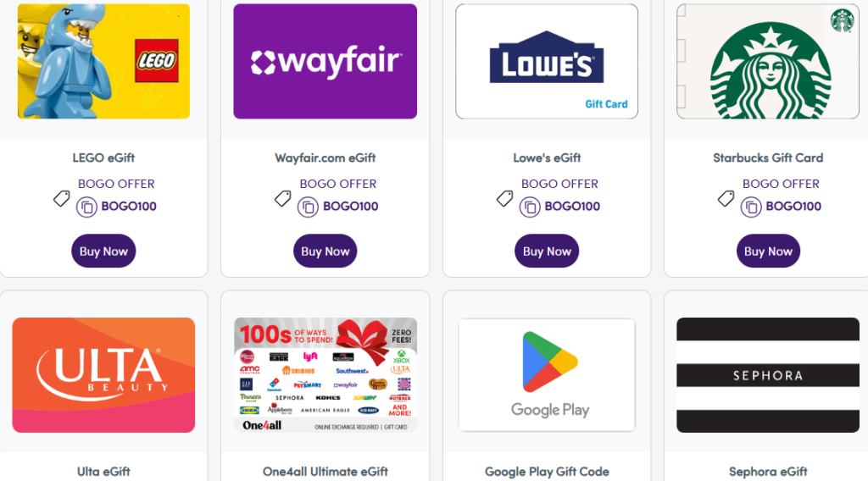Open the purple Wayfair card image
This screenshot has height=481, width=868.
pyautogui.click(x=325, y=61)
